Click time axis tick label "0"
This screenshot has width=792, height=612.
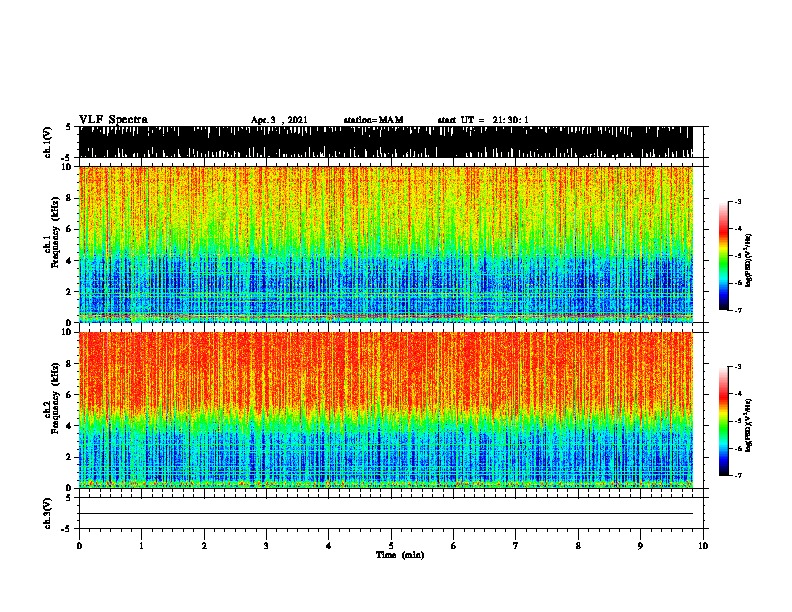pyautogui.click(x=79, y=546)
